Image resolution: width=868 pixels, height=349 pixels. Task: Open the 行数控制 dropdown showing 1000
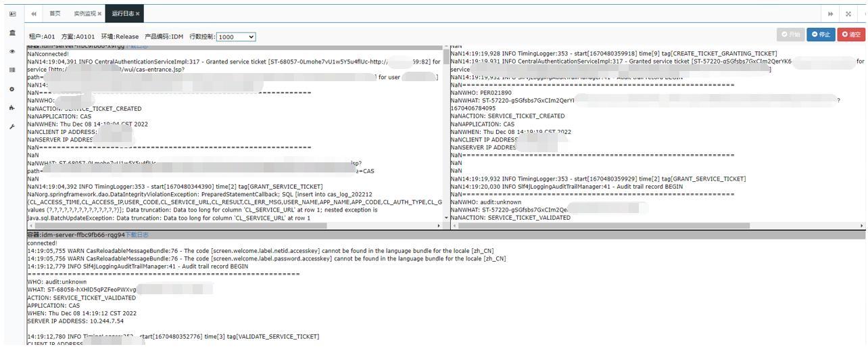tap(236, 37)
